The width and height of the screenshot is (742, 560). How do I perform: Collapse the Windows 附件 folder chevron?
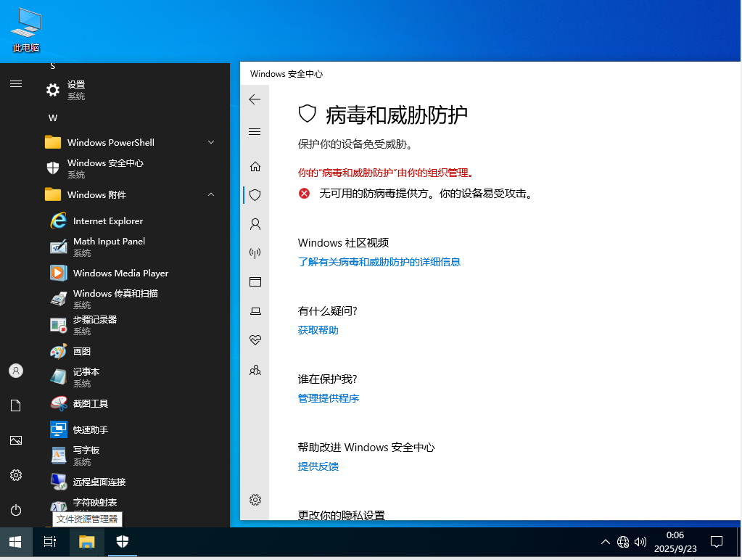211,194
